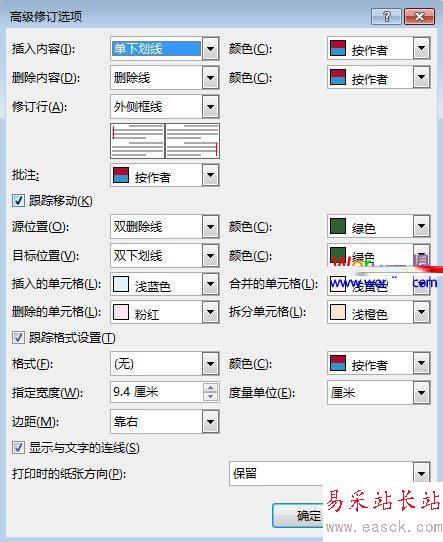
Task: Increase 指定宽度 with the up spinner arrow
Action: pyautogui.click(x=210, y=388)
